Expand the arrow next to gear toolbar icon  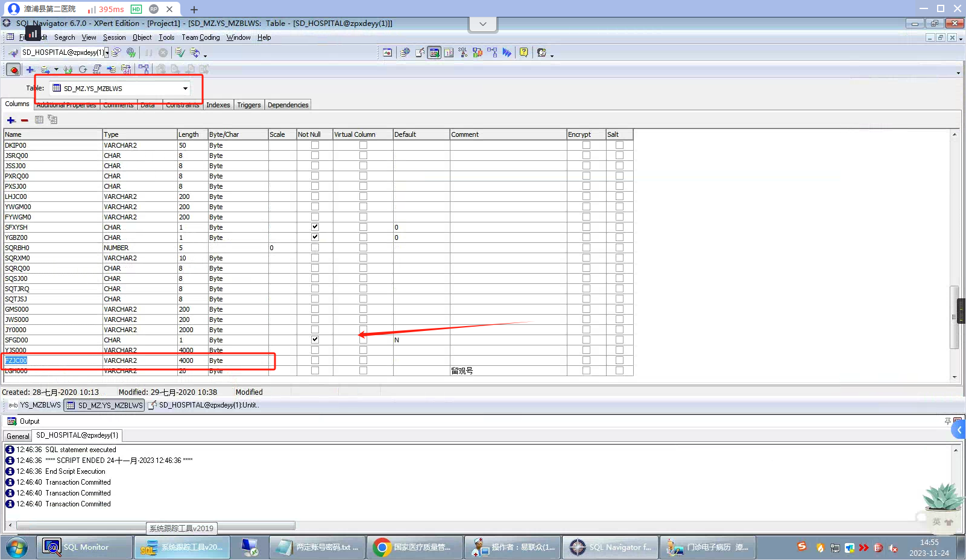click(552, 55)
